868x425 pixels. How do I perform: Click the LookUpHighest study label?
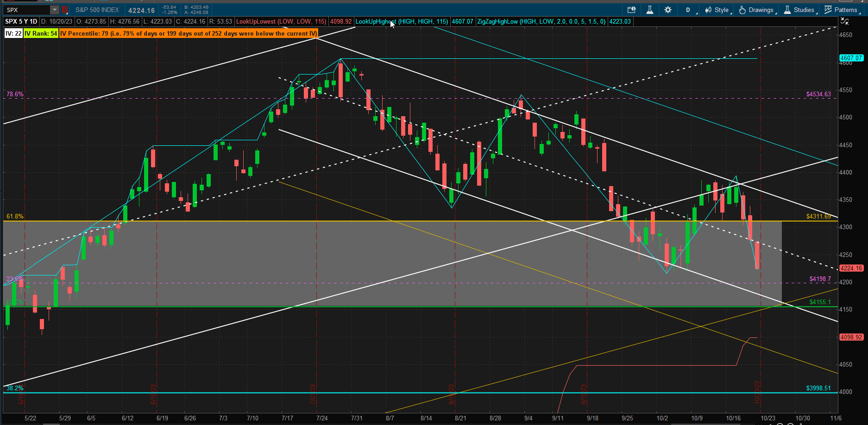tap(402, 21)
